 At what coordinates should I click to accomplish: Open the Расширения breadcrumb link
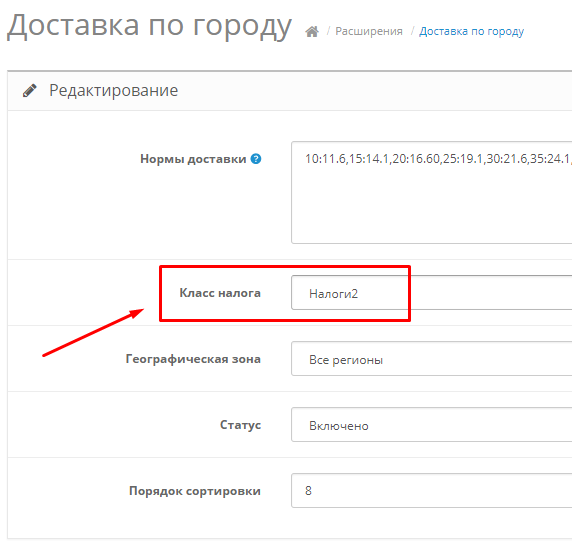[x=369, y=31]
